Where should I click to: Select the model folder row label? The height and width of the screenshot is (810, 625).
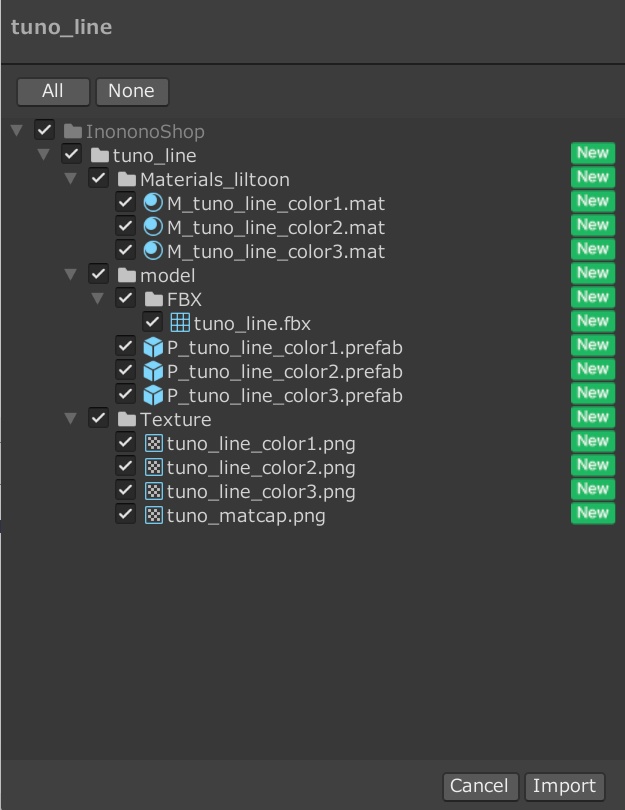(x=167, y=275)
